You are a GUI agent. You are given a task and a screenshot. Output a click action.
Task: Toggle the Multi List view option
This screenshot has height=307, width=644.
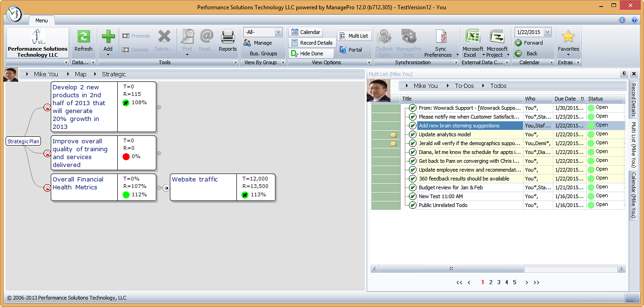pyautogui.click(x=354, y=36)
